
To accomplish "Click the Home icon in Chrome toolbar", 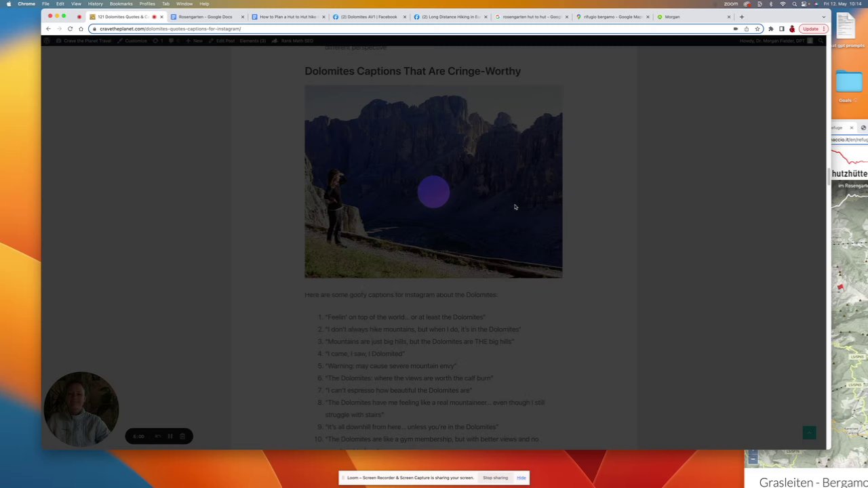I will pos(81,28).
